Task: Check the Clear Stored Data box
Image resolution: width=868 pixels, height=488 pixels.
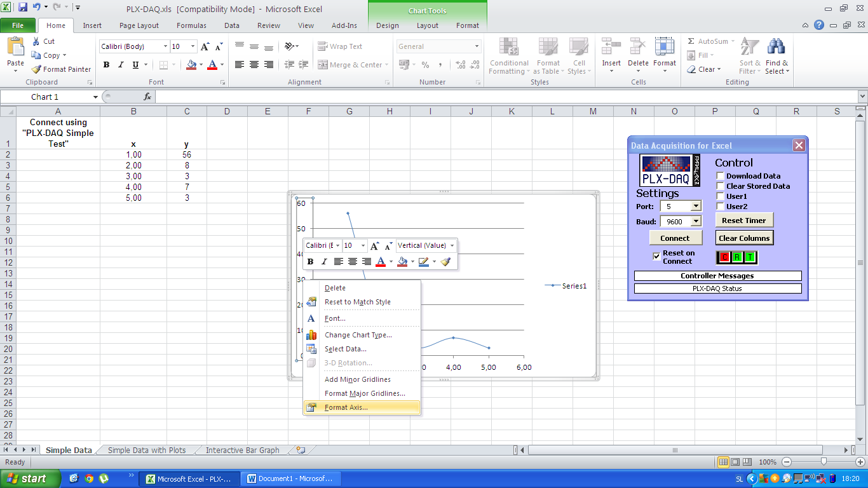Action: click(x=720, y=186)
